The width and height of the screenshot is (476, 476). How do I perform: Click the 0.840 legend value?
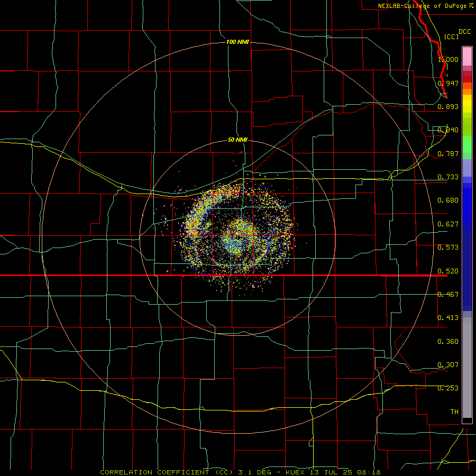pos(448,130)
